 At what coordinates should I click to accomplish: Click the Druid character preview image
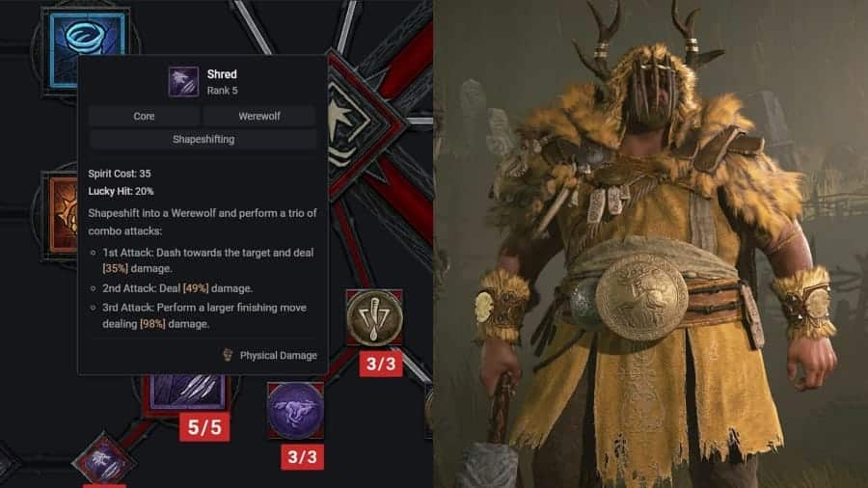(x=650, y=244)
